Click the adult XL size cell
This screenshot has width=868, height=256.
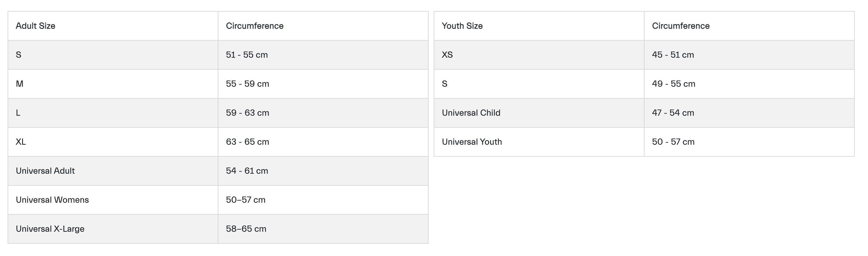(x=21, y=142)
